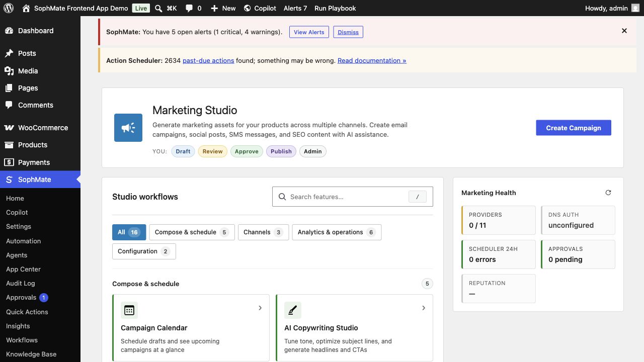
Task: Open the DNS Auth unconfigured tile
Action: (578, 220)
